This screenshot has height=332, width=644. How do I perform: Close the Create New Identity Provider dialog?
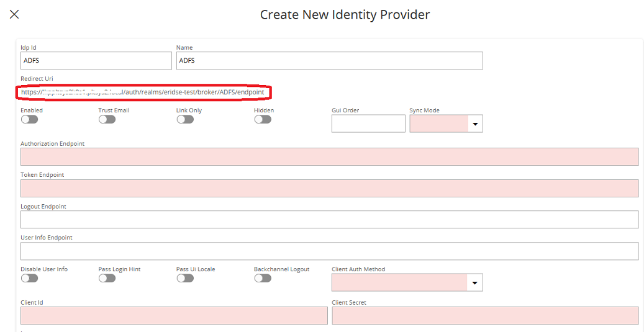point(14,14)
